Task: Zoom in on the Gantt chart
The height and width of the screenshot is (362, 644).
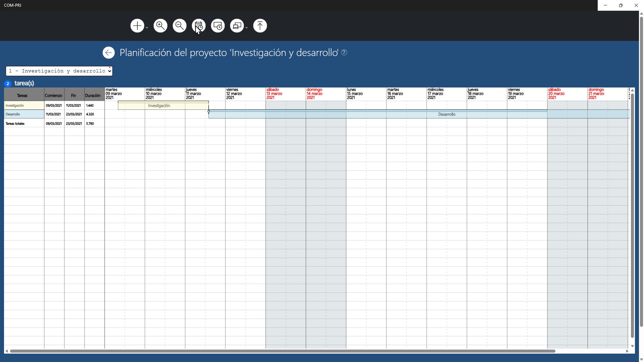Action: tap(160, 26)
